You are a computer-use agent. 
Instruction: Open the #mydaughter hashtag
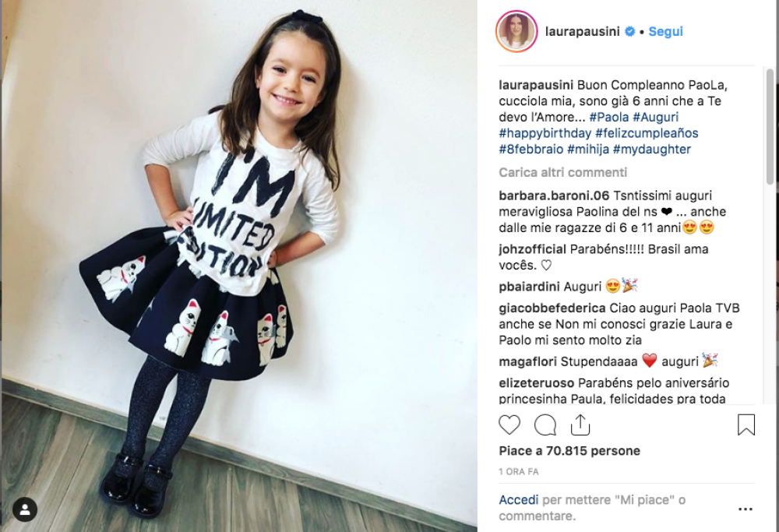click(652, 149)
